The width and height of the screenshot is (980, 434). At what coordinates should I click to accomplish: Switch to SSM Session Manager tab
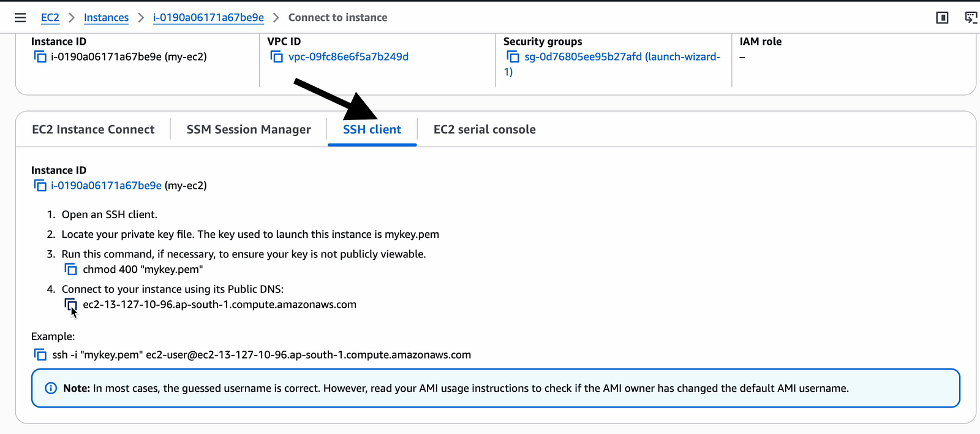point(249,129)
